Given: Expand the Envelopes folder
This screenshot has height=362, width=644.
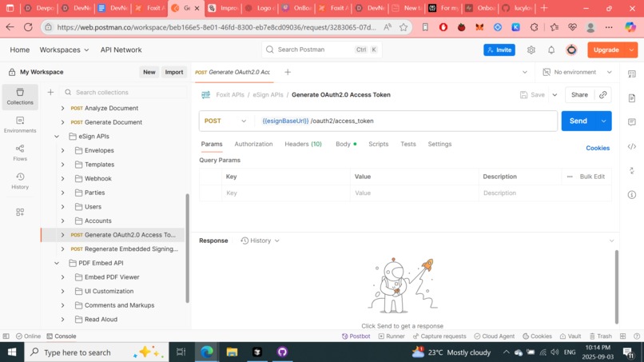Looking at the screenshot, I should pos(62,150).
